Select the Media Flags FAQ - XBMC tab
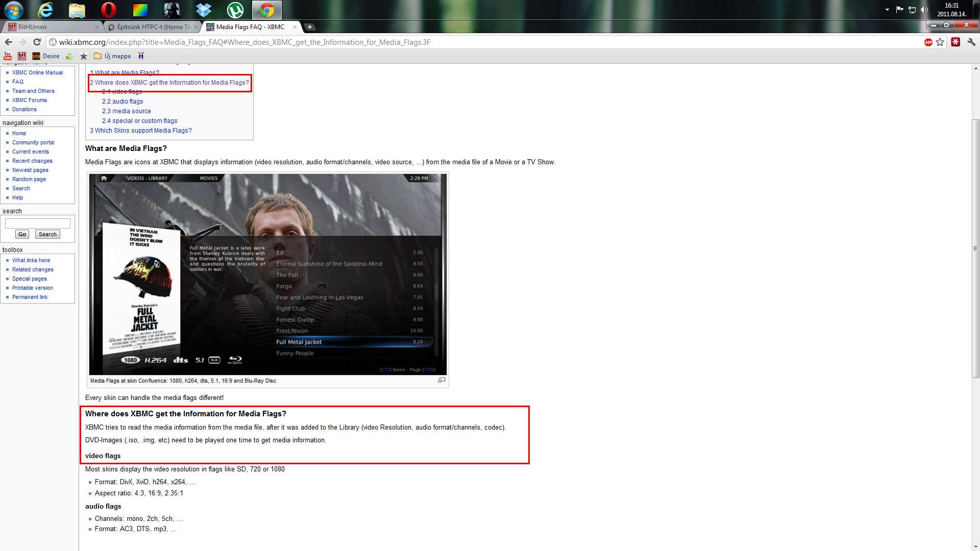980x551 pixels. 250,27
